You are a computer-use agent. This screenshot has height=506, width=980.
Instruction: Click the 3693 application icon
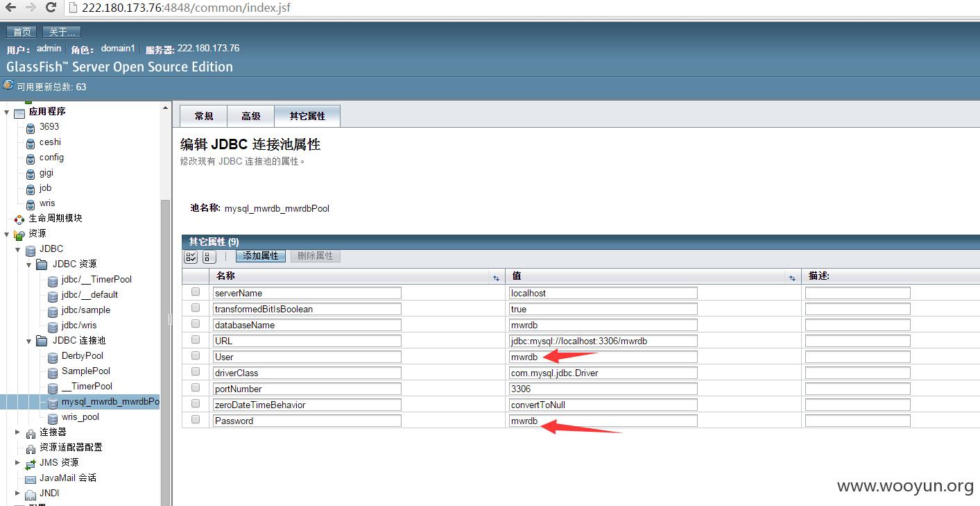tap(31, 128)
